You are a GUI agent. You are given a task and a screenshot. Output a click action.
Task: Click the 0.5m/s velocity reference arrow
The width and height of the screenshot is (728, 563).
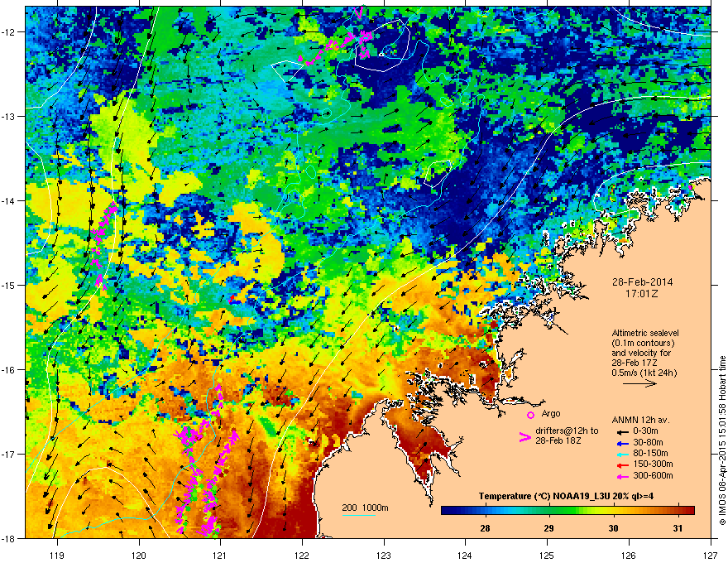click(639, 383)
